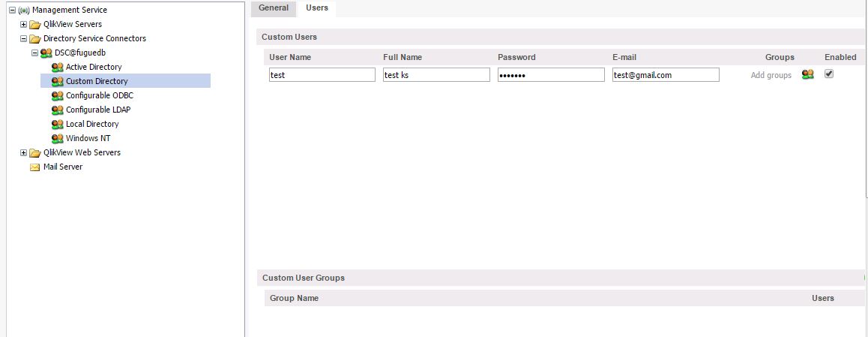Select the DSC@fuguedb label
This screenshot has width=868, height=337.
click(x=80, y=53)
